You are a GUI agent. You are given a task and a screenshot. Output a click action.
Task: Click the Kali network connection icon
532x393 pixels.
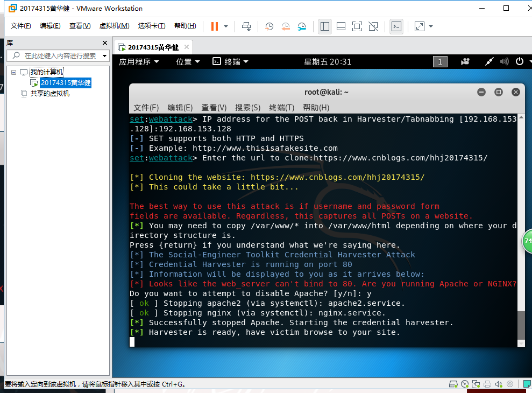[489, 61]
